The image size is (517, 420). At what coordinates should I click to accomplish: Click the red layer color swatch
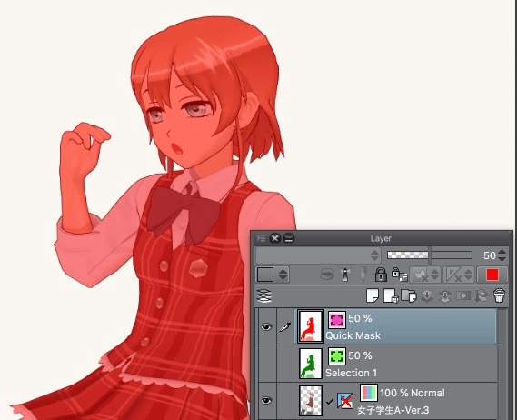[492, 275]
